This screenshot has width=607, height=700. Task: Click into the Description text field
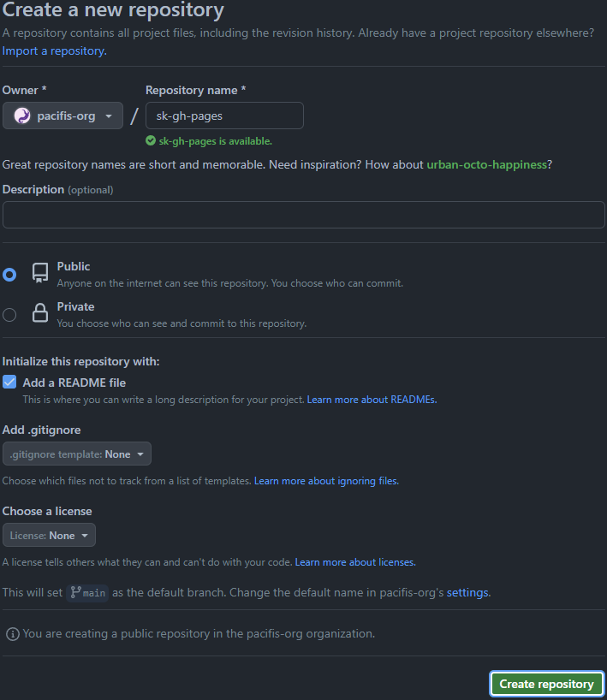point(304,215)
